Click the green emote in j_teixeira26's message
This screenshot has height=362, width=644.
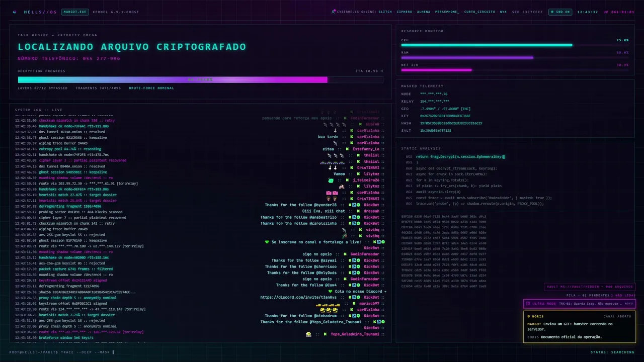click(331, 180)
